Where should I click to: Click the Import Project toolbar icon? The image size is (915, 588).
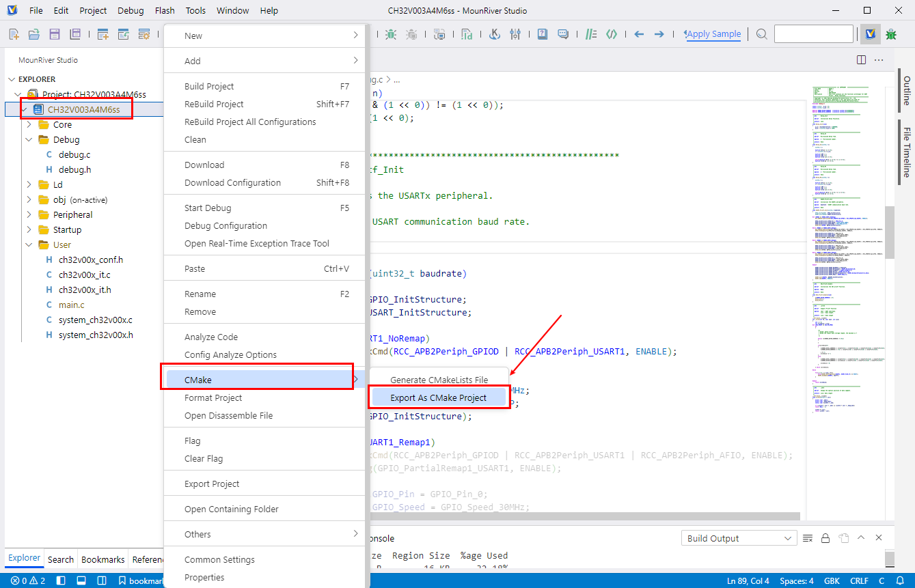click(x=124, y=34)
